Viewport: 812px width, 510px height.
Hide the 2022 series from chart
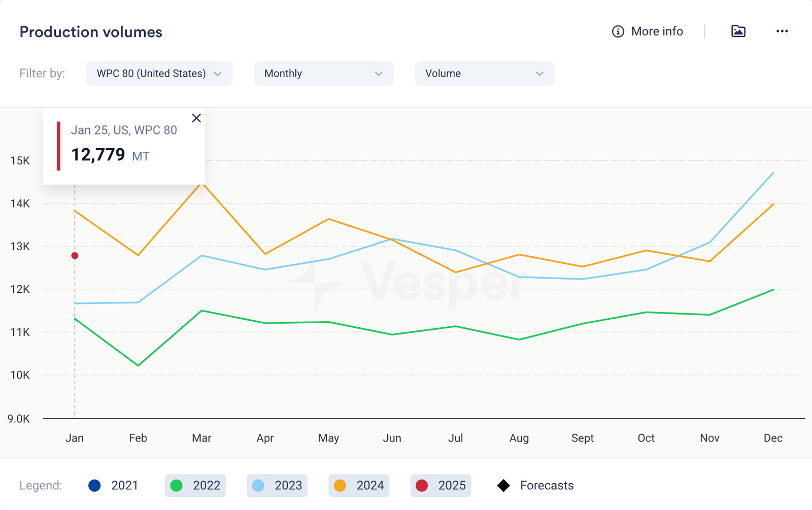(x=195, y=486)
